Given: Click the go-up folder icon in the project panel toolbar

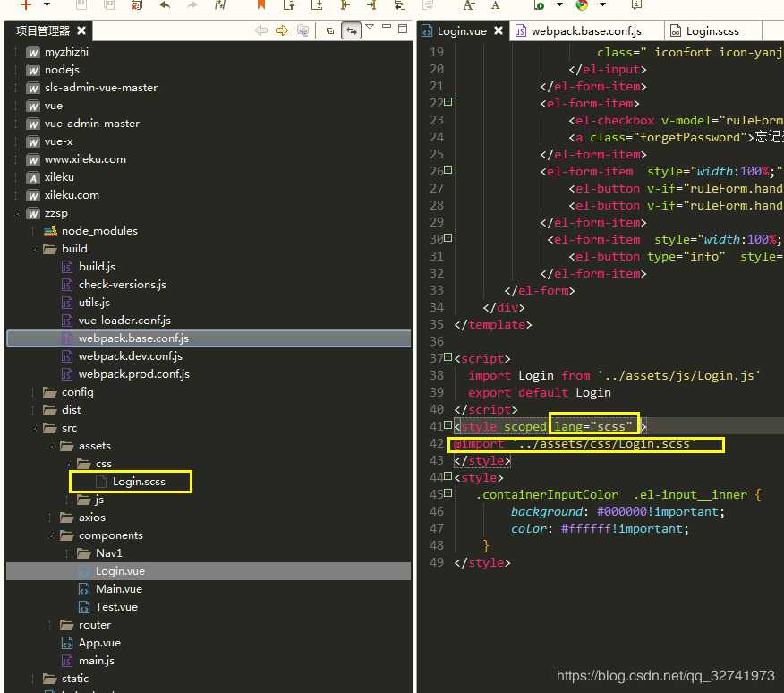Looking at the screenshot, I should [x=303, y=30].
